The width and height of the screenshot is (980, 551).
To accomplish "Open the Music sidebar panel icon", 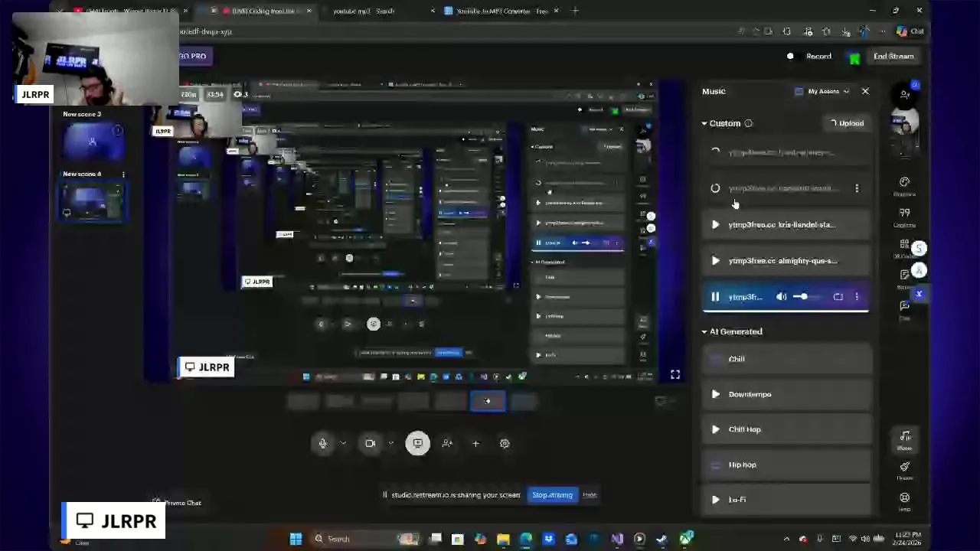I will click(904, 440).
